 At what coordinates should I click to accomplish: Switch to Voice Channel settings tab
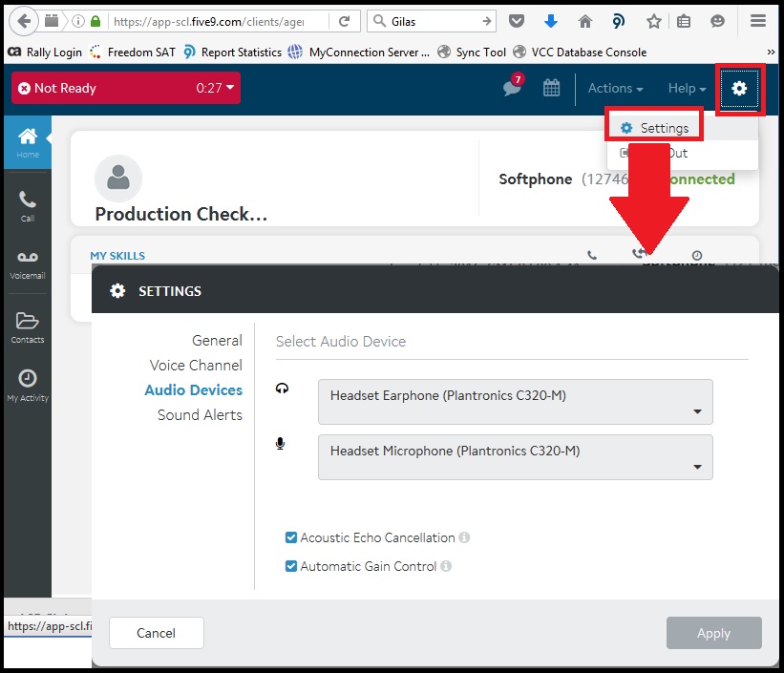(x=196, y=365)
